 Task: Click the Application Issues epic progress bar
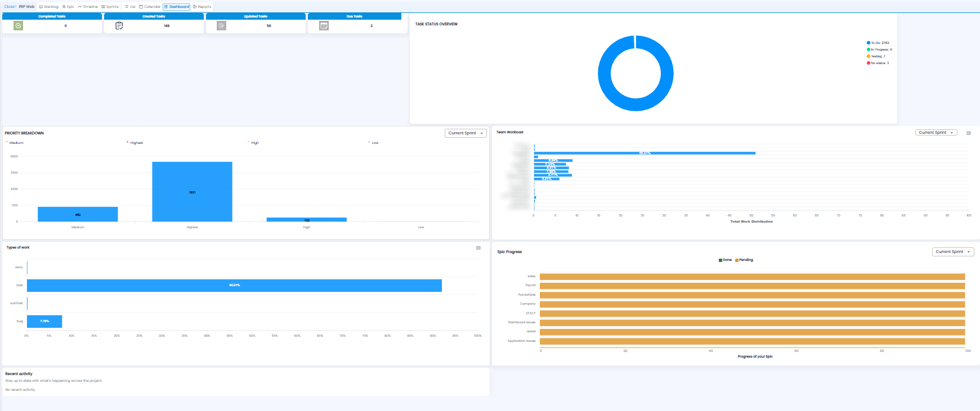752,341
